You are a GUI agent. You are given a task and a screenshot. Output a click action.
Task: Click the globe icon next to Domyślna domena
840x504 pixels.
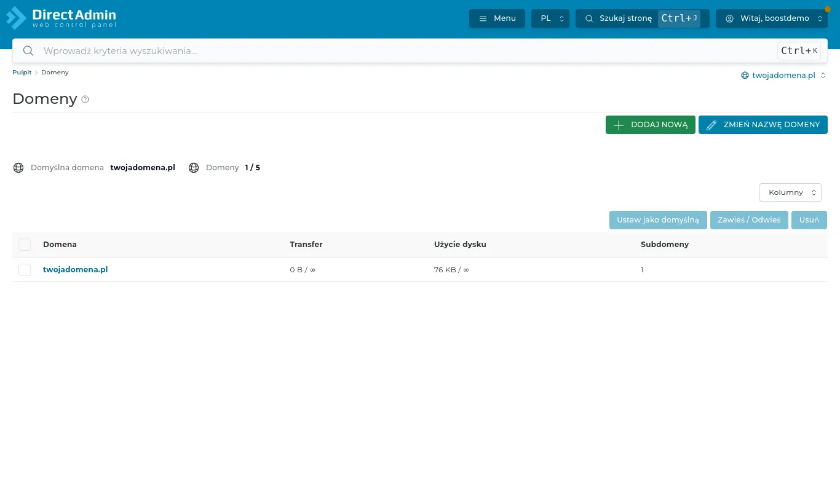point(18,168)
